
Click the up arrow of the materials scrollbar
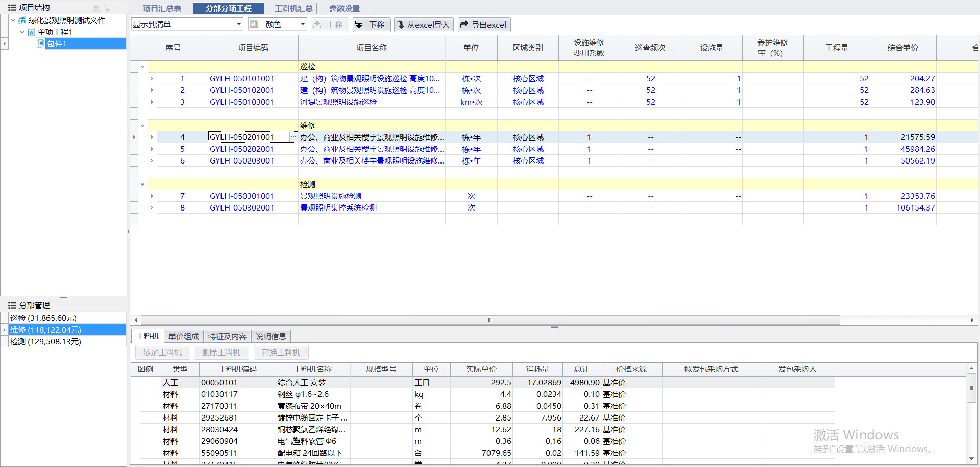[971, 368]
